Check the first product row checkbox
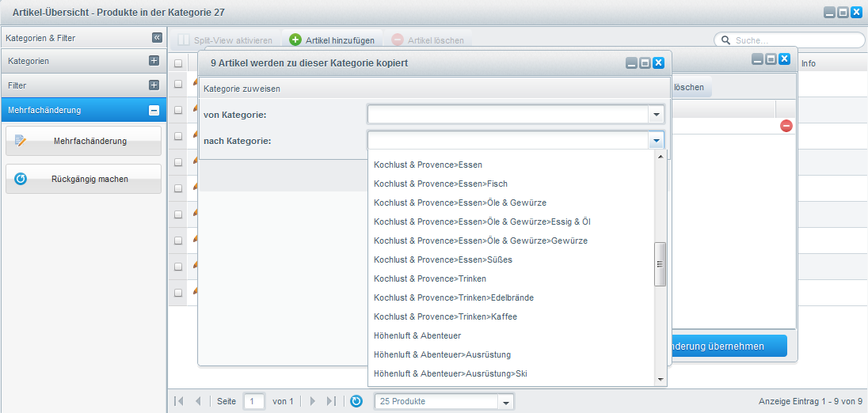 178,84
